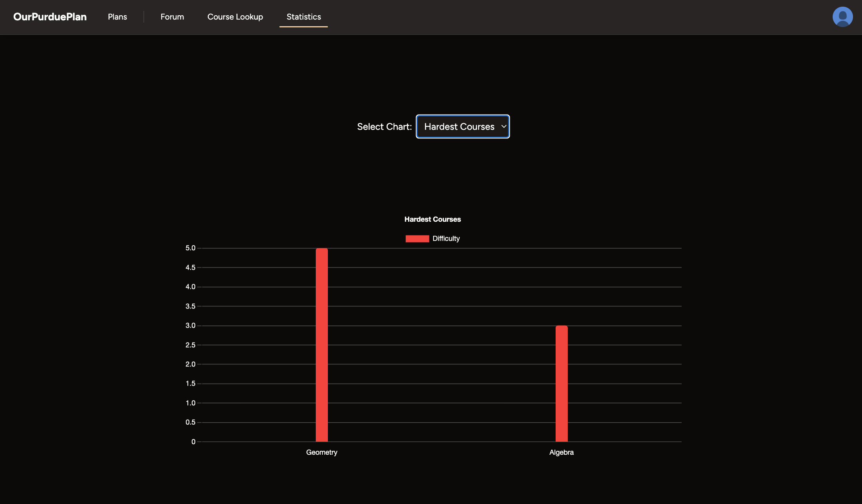Open the Forum tab

pyautogui.click(x=172, y=17)
